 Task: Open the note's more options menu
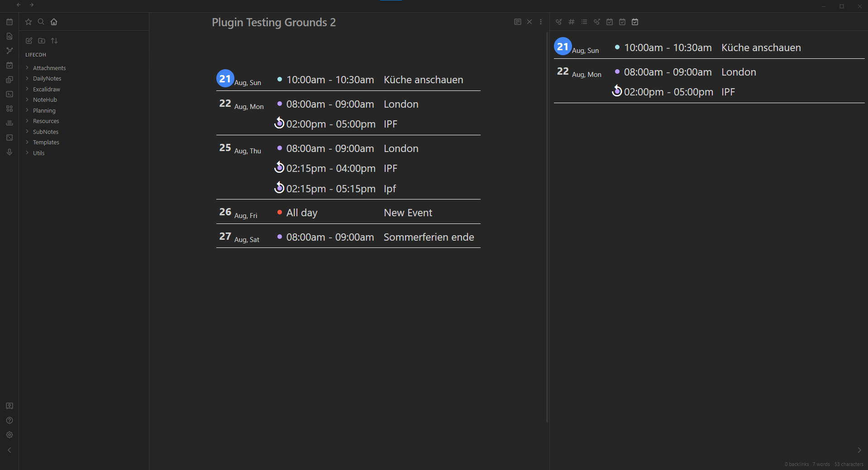(541, 22)
